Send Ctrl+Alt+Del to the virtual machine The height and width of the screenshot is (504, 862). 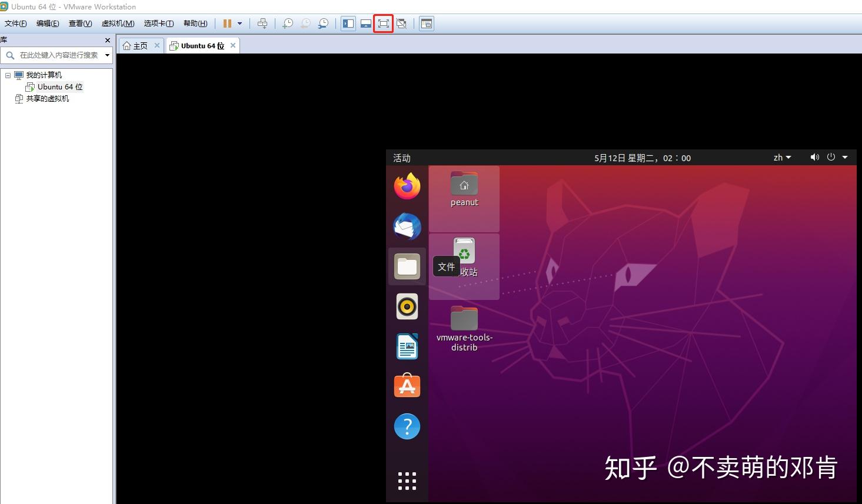(262, 24)
